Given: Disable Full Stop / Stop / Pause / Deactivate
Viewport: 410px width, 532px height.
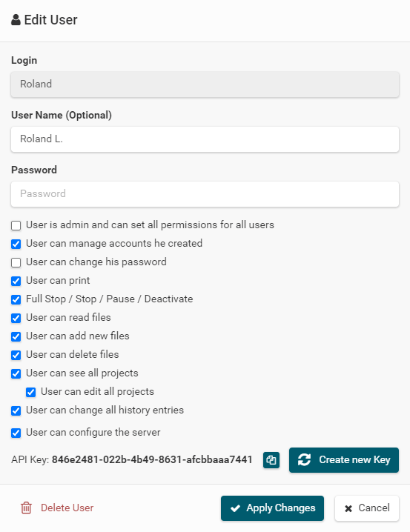Looking at the screenshot, I should [x=16, y=299].
